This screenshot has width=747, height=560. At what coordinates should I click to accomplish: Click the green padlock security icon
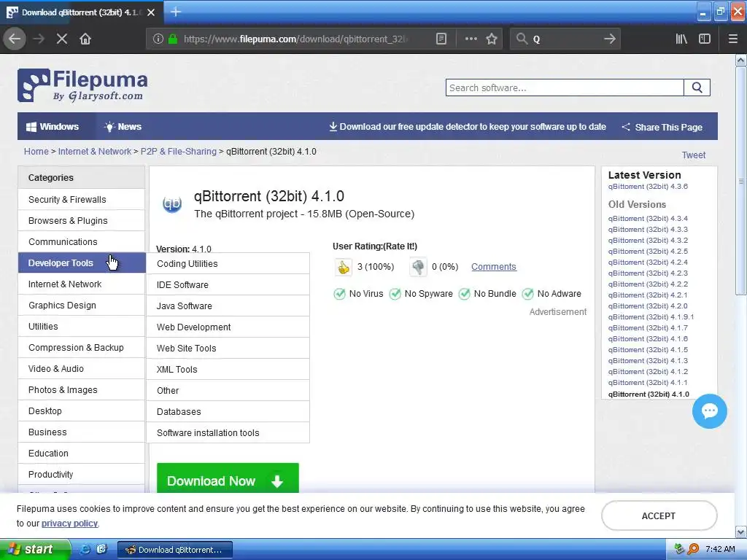[173, 39]
